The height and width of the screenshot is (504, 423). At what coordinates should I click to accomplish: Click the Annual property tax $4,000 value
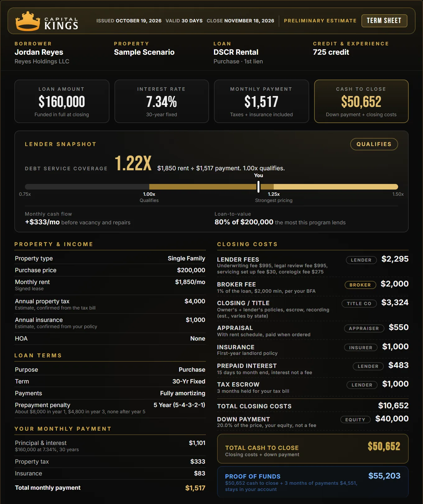(195, 301)
